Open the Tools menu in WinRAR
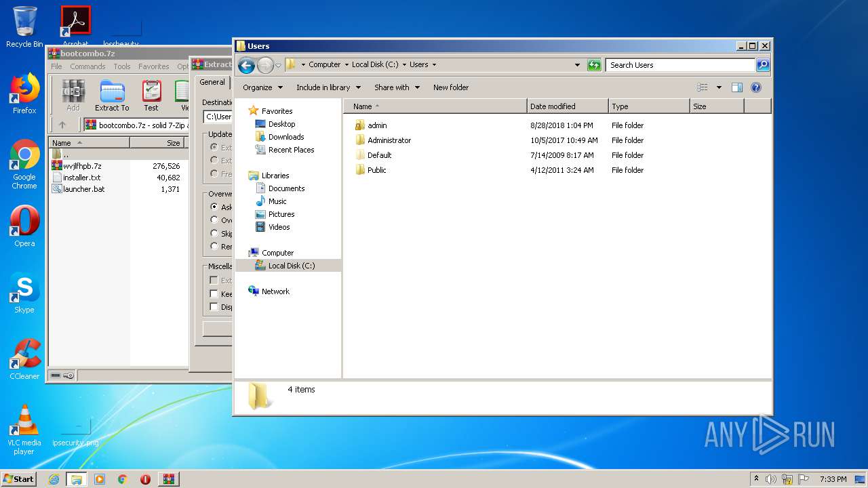868x488 pixels. 122,66
